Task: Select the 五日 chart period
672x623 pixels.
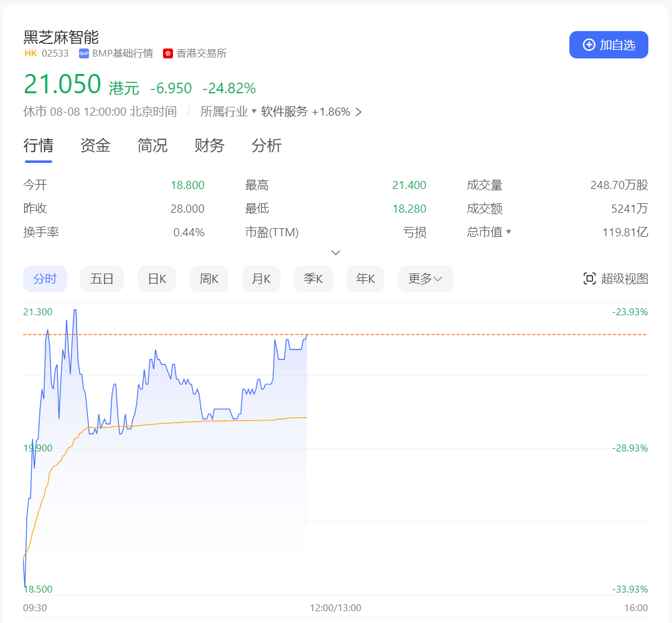Action: [x=102, y=279]
